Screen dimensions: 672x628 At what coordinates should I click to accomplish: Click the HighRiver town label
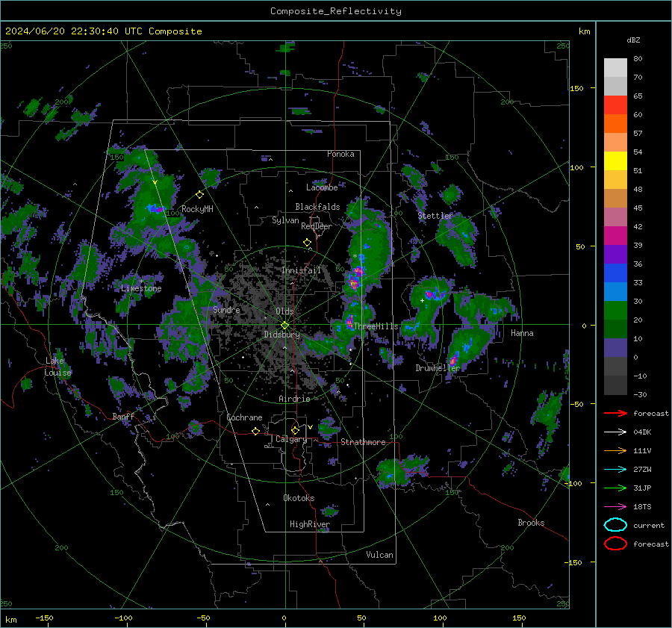[310, 524]
